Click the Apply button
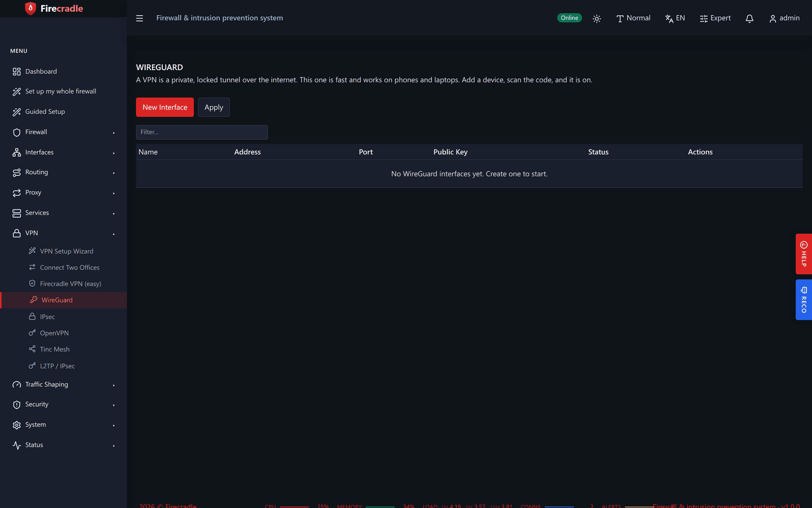The image size is (812, 508). coord(214,107)
